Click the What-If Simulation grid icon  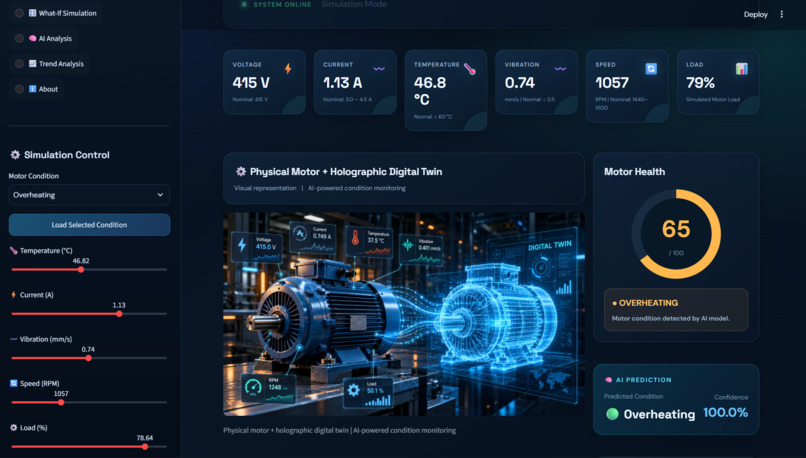32,13
